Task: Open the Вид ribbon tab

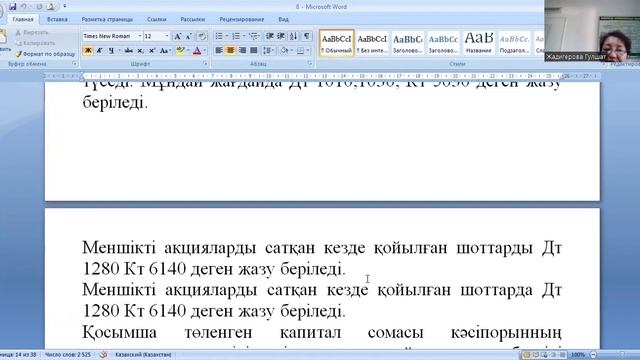Action: 283,19
